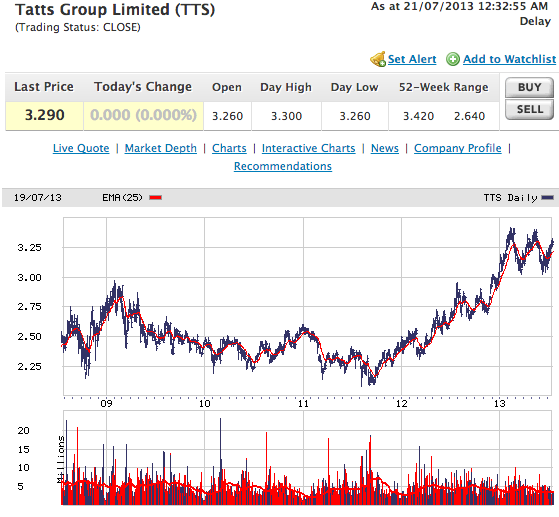559x517 pixels.
Task: Click the 52-week high value 3.420
Action: coord(418,116)
